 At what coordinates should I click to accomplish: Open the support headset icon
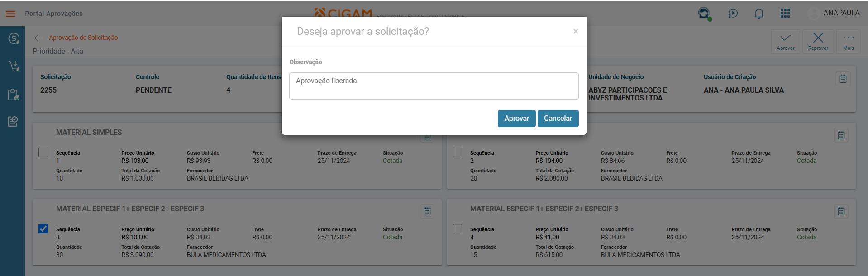pyautogui.click(x=704, y=14)
